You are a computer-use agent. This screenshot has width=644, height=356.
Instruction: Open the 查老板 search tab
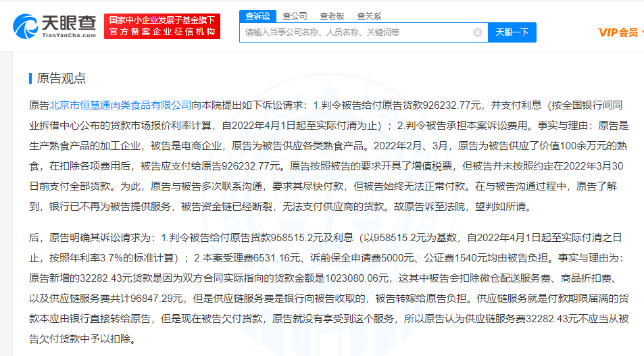[332, 15]
